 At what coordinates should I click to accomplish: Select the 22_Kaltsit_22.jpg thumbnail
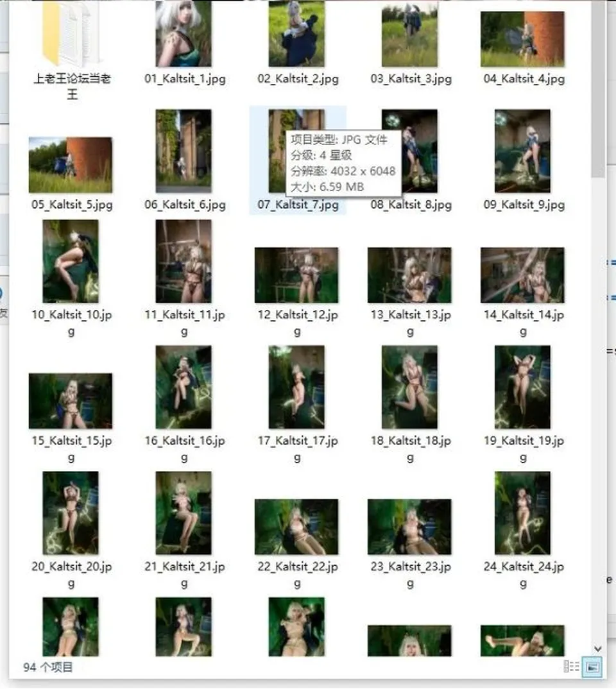[x=296, y=527]
